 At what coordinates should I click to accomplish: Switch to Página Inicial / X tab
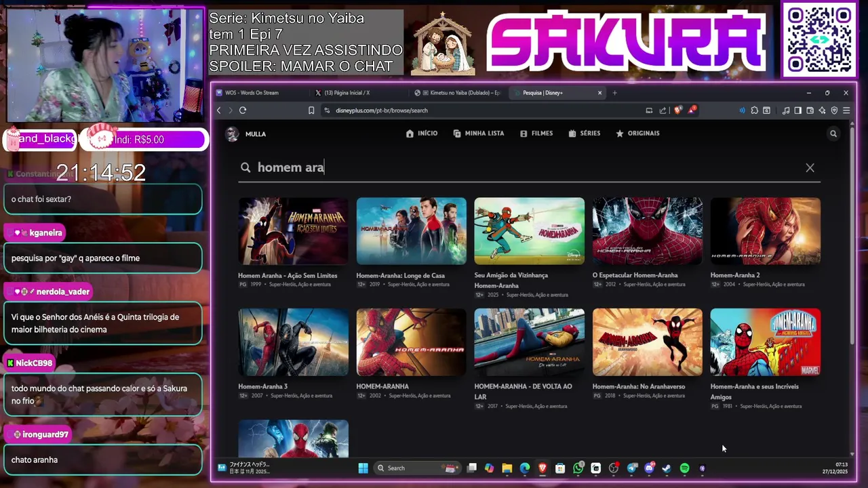click(x=359, y=93)
